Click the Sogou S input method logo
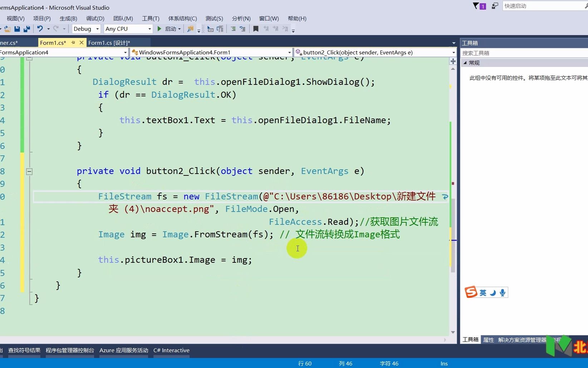 [x=471, y=292]
